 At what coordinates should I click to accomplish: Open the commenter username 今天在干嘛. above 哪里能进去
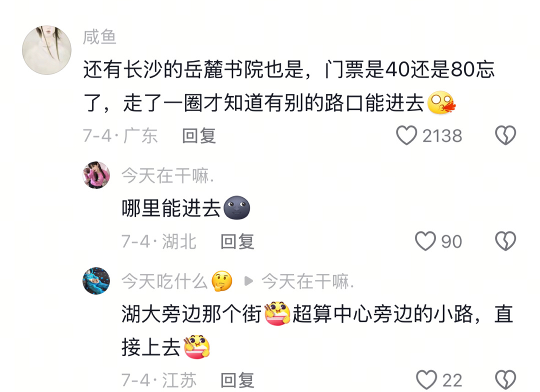[167, 175]
